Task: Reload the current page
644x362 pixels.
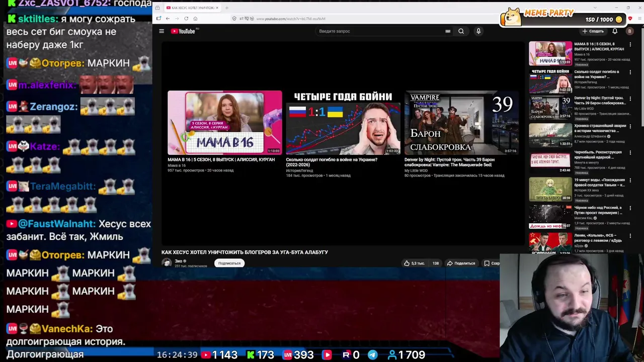Action: (x=186, y=19)
